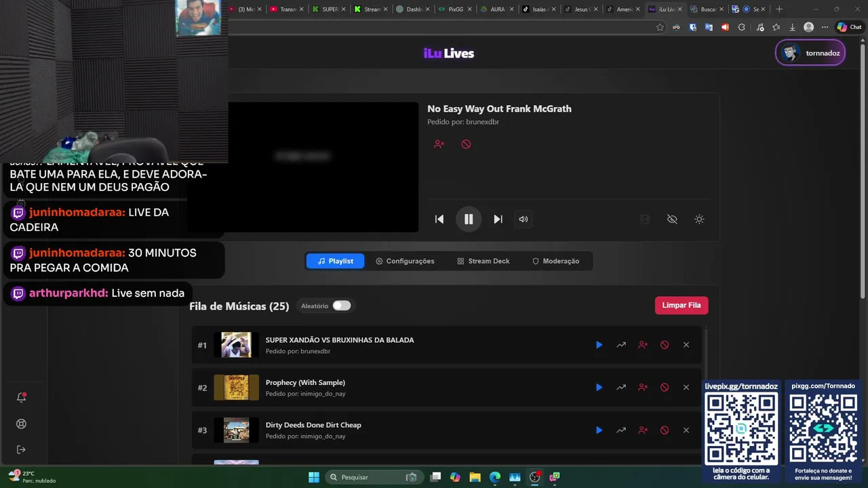Open browser settings and more menu

coord(825,27)
